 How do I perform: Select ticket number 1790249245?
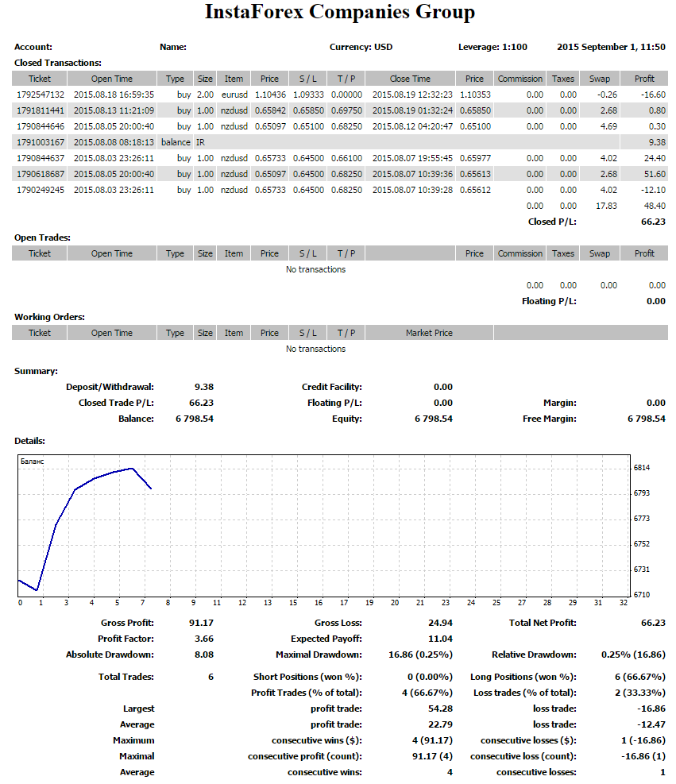tap(41, 191)
